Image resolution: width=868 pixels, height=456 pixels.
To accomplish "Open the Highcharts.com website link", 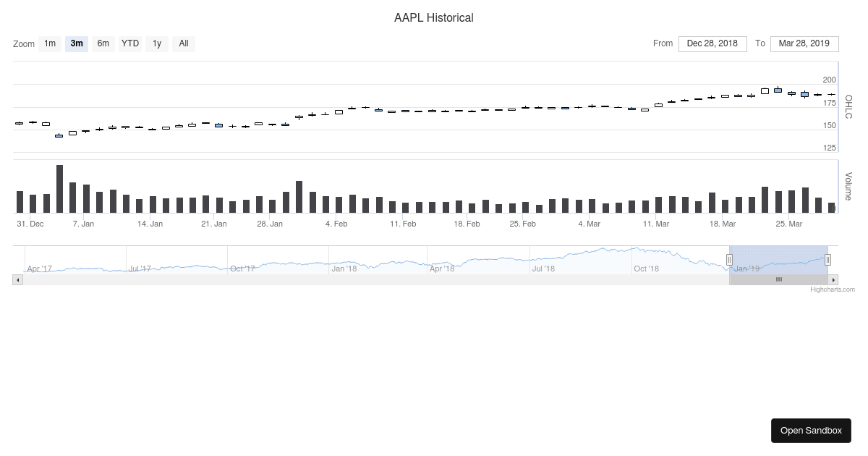I will click(833, 289).
